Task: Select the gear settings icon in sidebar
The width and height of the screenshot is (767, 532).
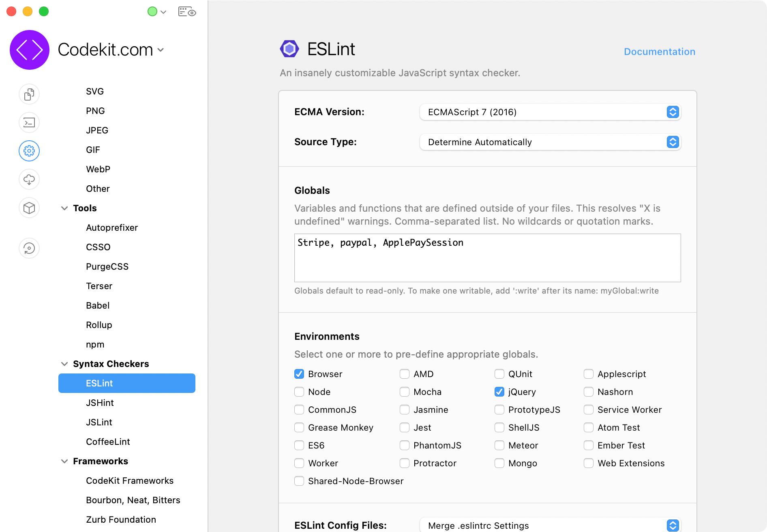Action: pyautogui.click(x=29, y=151)
